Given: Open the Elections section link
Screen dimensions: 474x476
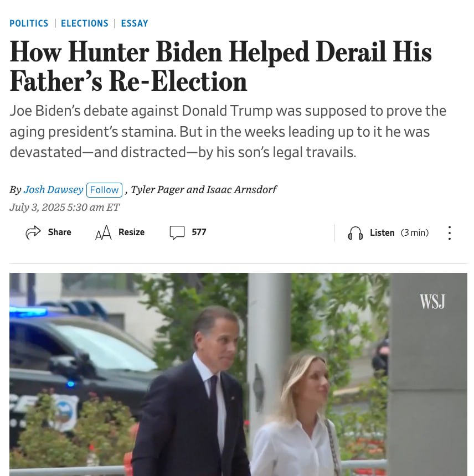Looking at the screenshot, I should click(x=84, y=23).
